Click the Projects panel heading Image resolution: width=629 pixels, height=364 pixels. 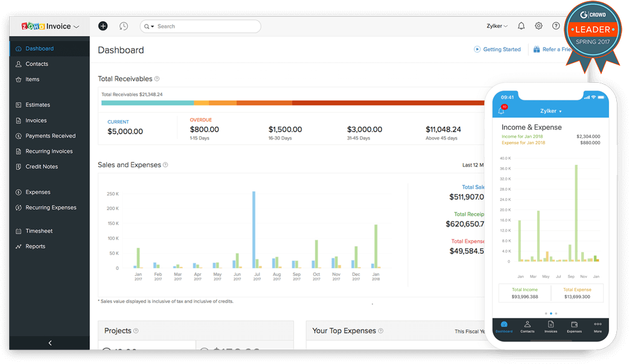coord(118,331)
